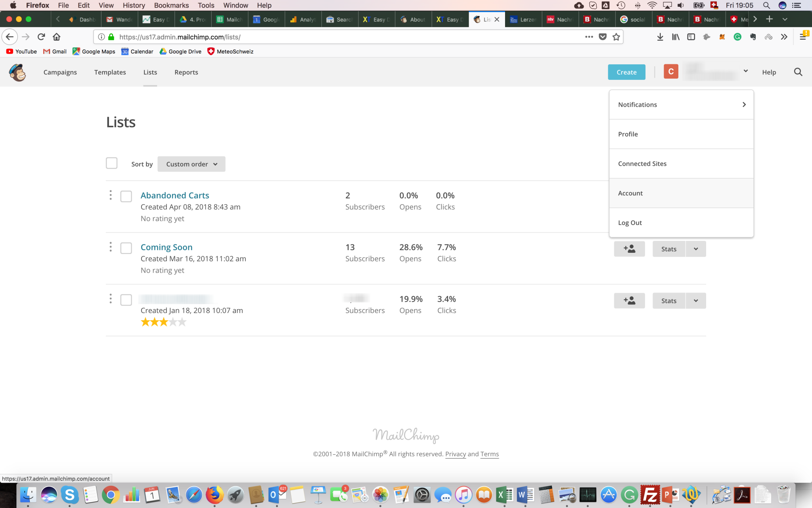Click the blue Create button
Screen dimensions: 812x508
[626, 72]
